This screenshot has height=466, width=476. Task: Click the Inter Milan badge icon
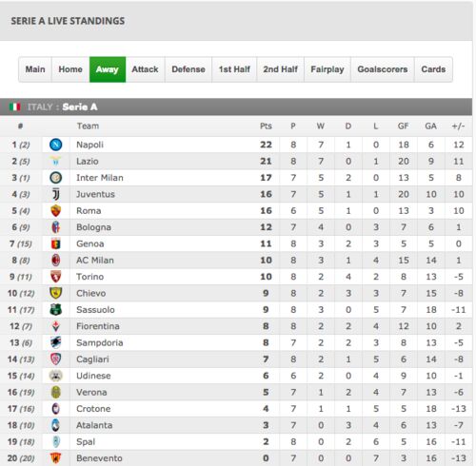point(56,178)
